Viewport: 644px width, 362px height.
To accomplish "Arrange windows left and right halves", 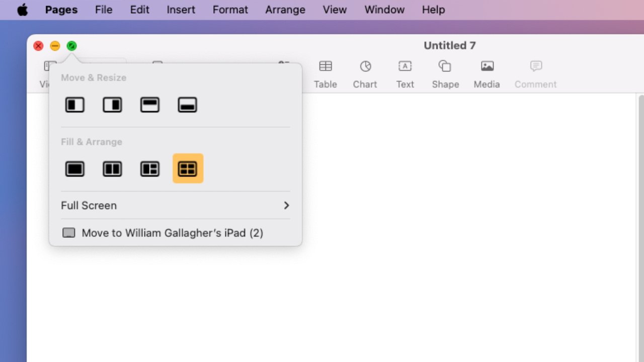I will click(x=112, y=169).
